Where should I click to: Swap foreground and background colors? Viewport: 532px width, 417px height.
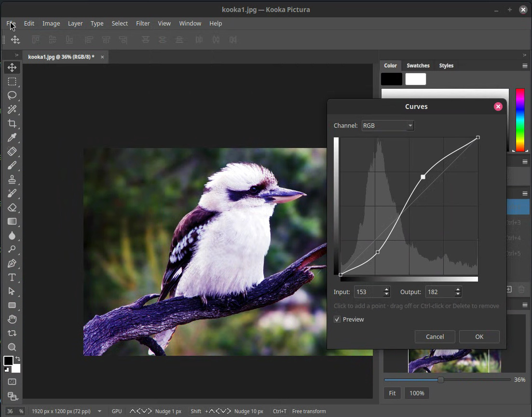[18, 358]
